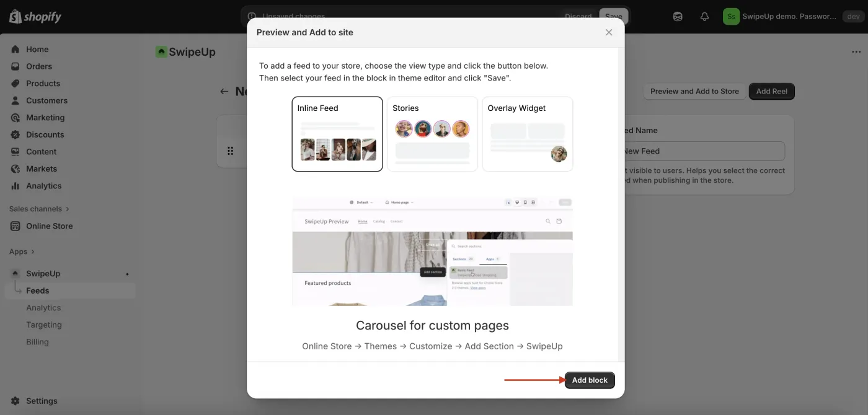Select the Inline Feed view type

pyautogui.click(x=337, y=134)
